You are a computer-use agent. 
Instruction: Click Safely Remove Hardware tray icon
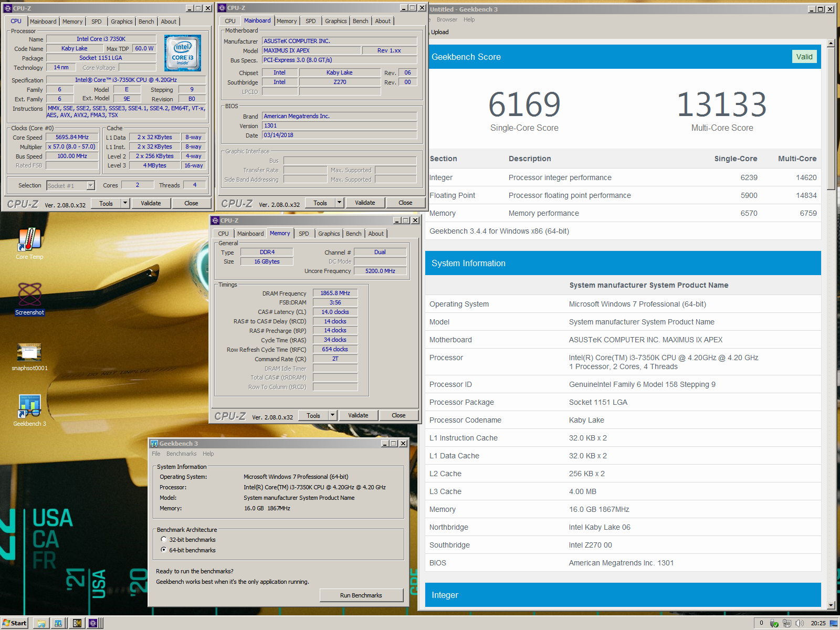coord(774,623)
